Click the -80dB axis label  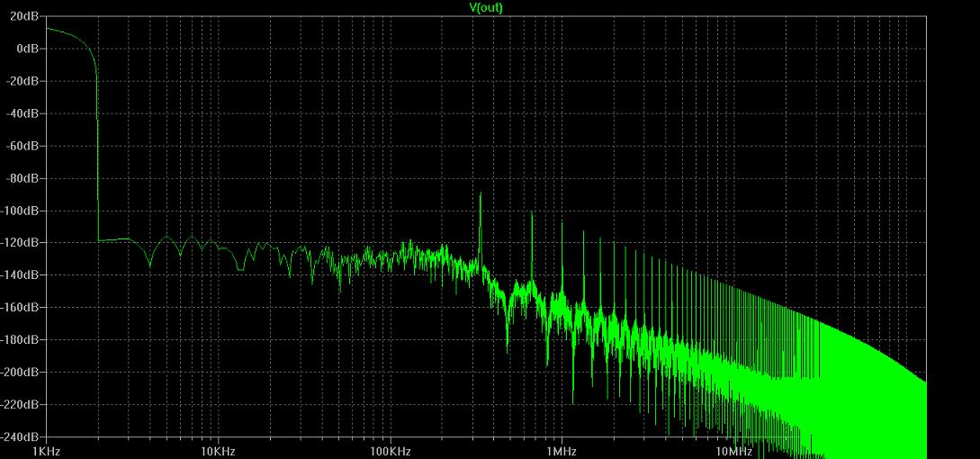(22, 178)
